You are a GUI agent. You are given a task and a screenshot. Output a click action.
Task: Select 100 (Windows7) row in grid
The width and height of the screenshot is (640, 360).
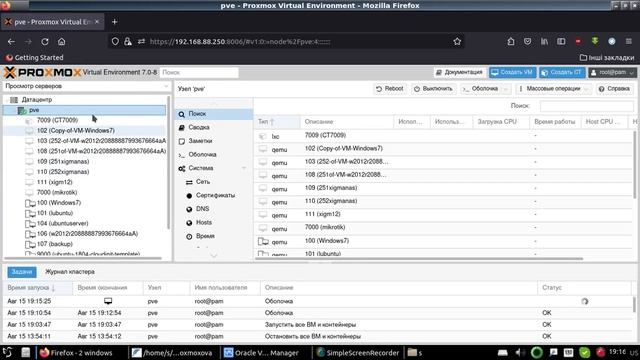444,241
